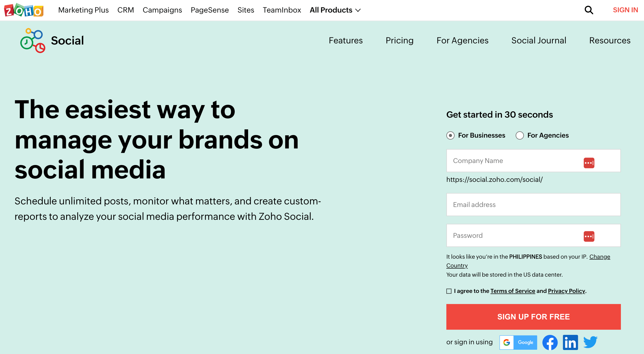Click the Zoho Social logo icon
Screen dimensions: 644x354
[x=32, y=40]
